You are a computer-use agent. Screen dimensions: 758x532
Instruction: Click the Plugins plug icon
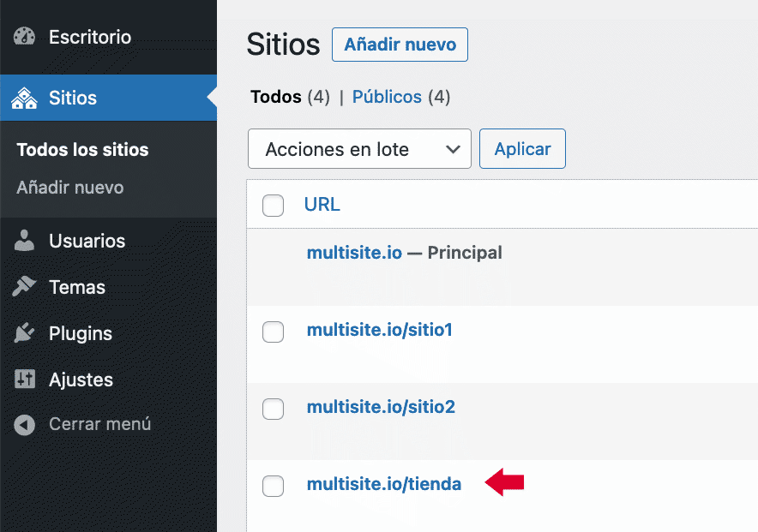(25, 333)
